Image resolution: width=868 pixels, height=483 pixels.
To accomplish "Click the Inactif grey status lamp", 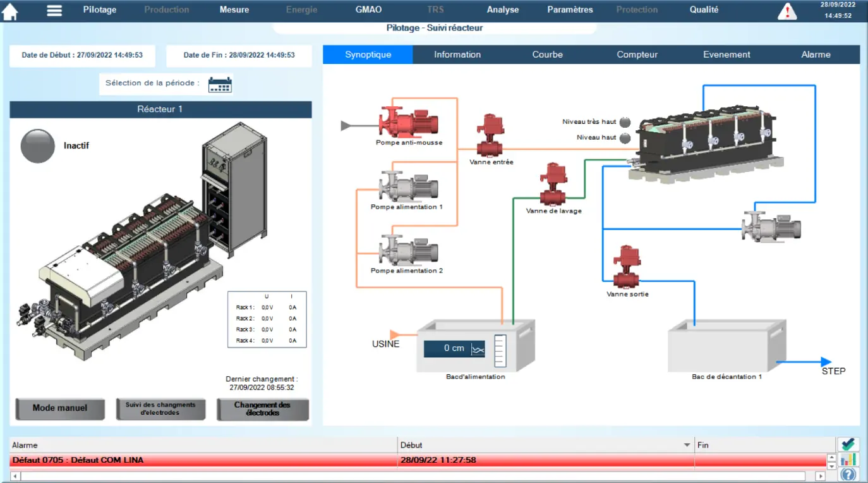I will click(x=38, y=146).
